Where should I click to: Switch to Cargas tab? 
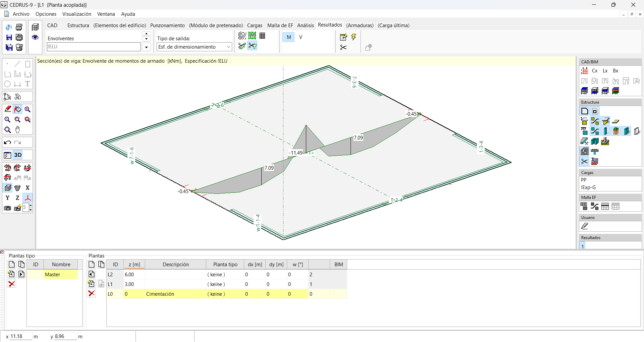[x=255, y=25]
